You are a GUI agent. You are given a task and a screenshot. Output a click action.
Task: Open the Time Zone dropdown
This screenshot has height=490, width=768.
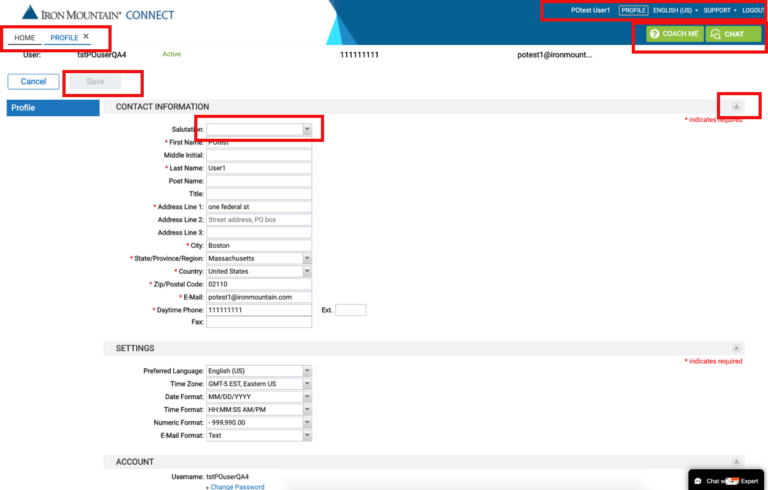[258, 384]
